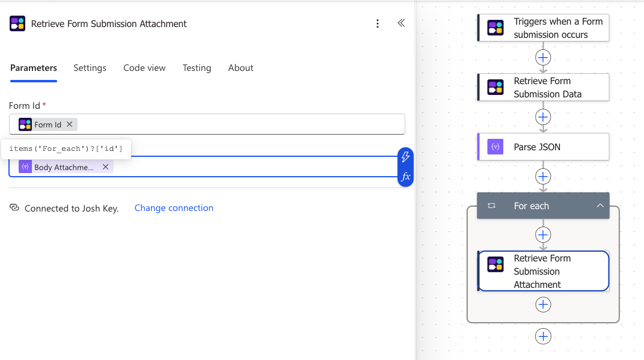Select the For each header
The width and height of the screenshot is (644, 360).
click(543, 206)
